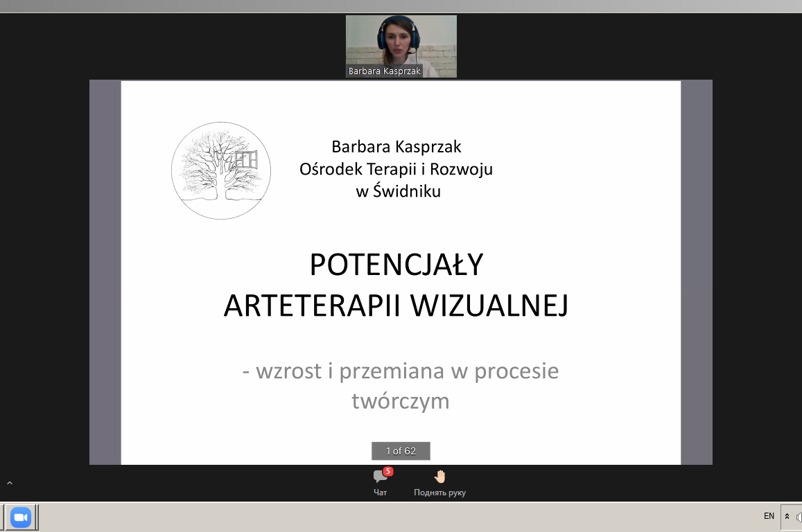Open Zoom from the taskbar icon

(x=21, y=517)
